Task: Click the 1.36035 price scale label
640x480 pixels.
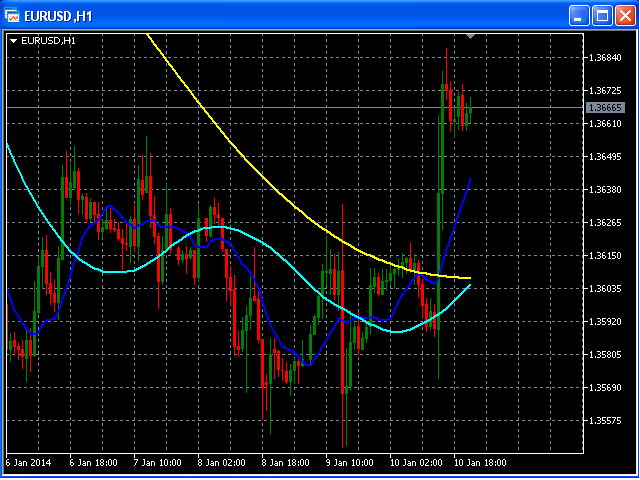Action: pos(606,289)
